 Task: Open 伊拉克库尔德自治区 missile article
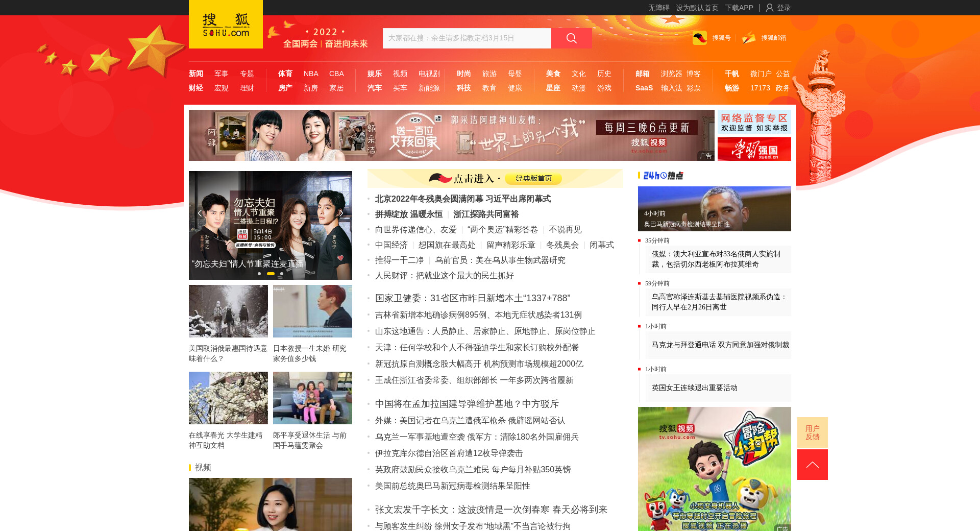[449, 453]
